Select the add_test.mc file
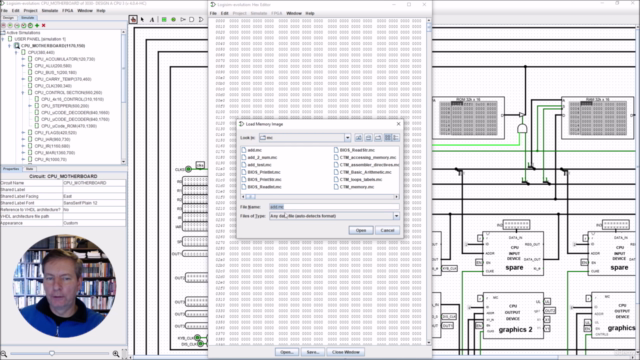 [256, 165]
